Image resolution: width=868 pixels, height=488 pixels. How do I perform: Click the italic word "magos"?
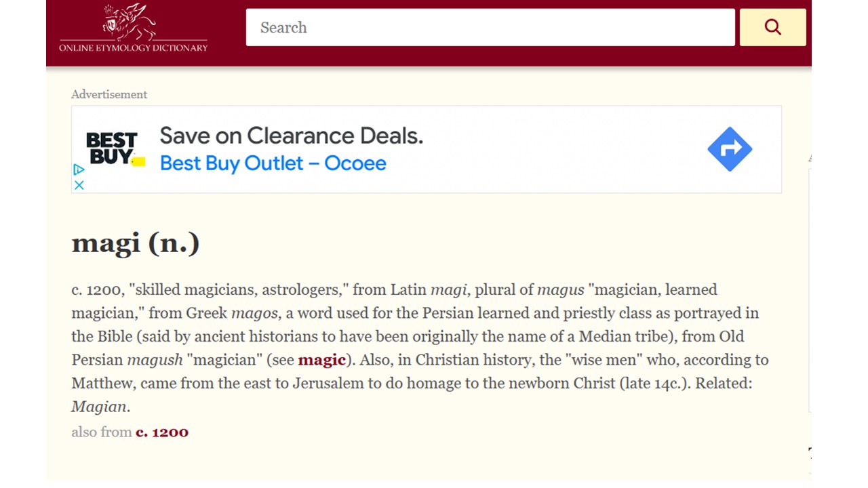[x=254, y=313]
